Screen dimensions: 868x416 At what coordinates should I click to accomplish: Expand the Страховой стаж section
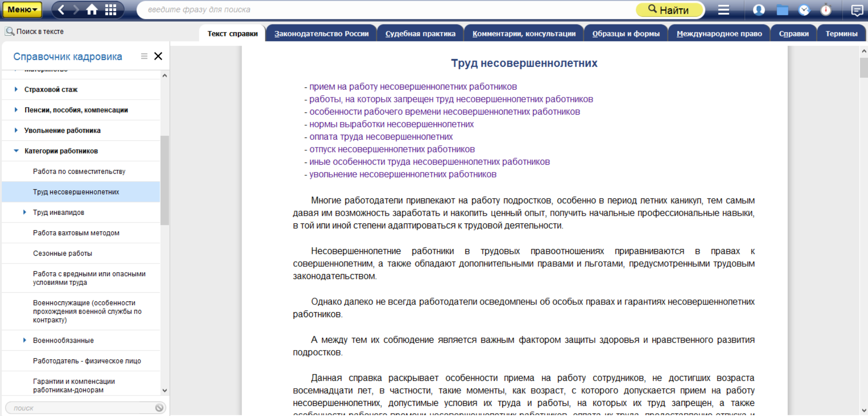click(x=16, y=89)
